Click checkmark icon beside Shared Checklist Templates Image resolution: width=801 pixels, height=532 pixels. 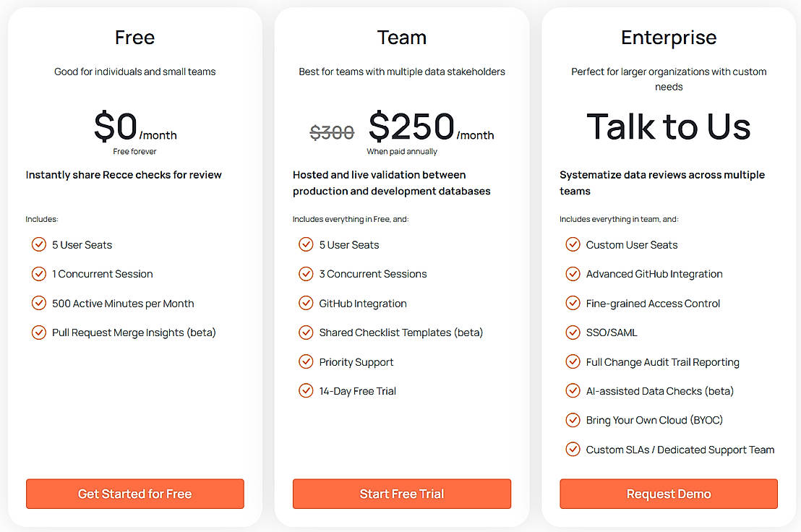[x=306, y=332]
